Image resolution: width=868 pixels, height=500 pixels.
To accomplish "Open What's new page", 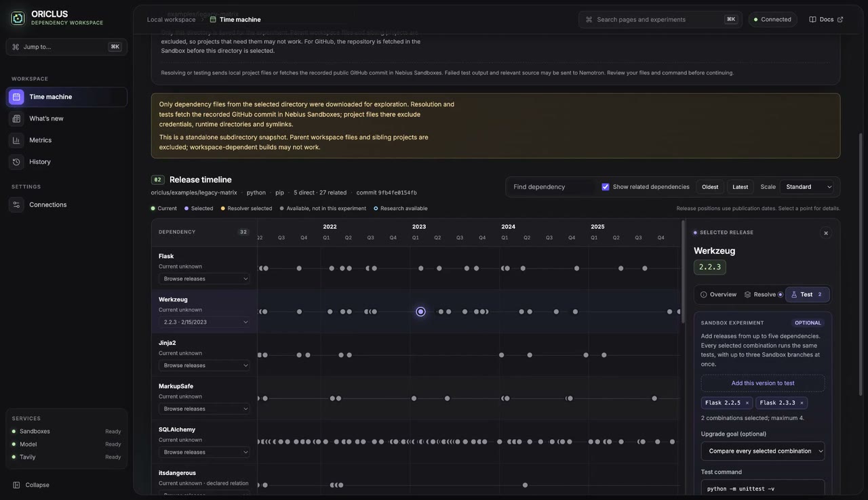I will point(66,119).
